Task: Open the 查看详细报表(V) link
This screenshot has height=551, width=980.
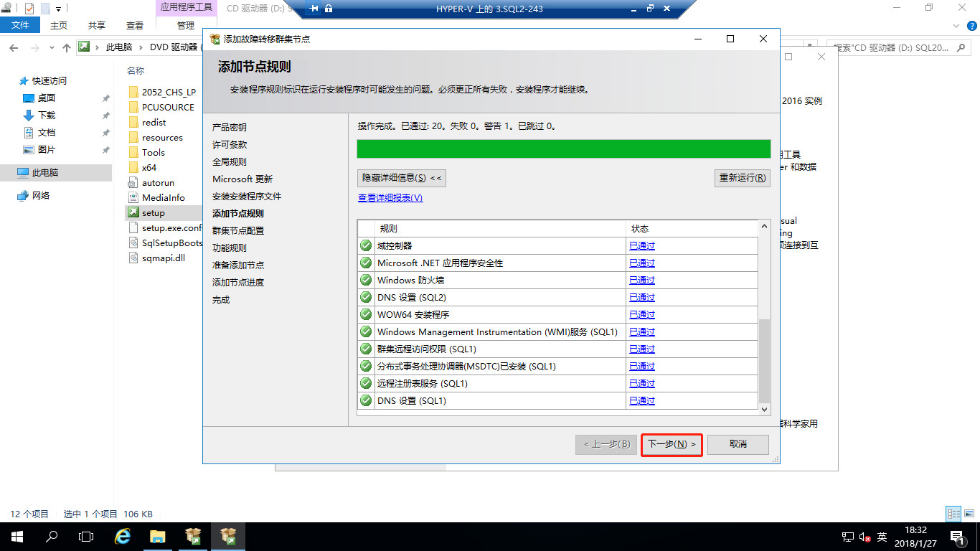Action: (390, 198)
